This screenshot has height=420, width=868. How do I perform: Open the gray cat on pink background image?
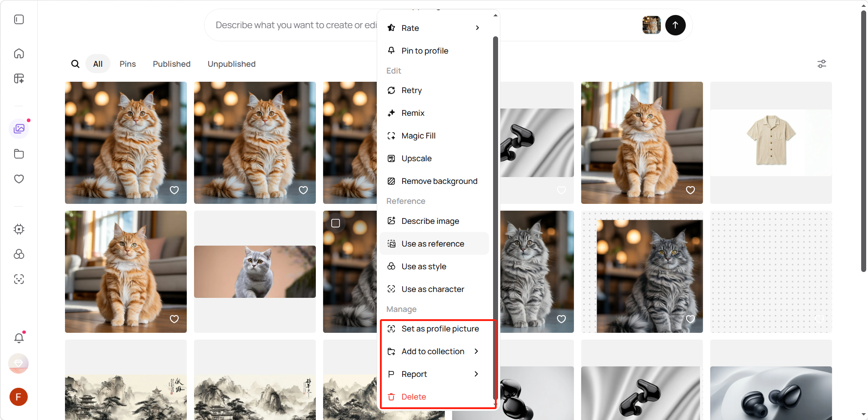coord(255,272)
